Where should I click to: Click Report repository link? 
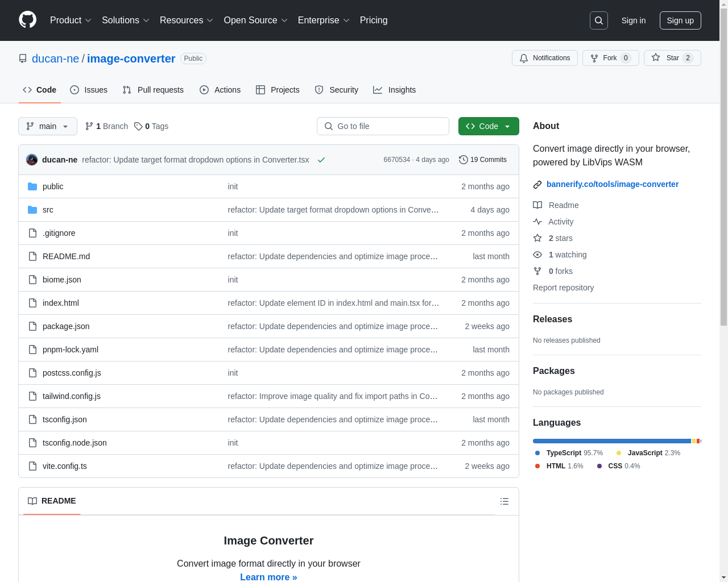(563, 288)
